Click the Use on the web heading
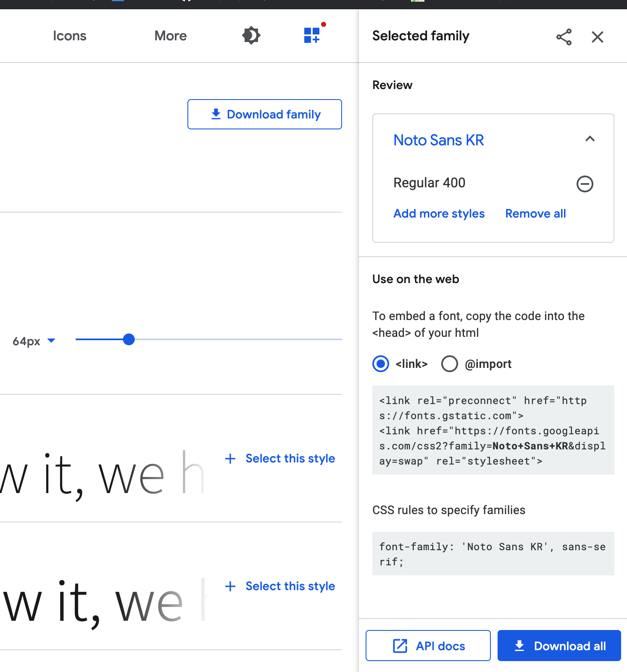The image size is (627, 672). [416, 279]
